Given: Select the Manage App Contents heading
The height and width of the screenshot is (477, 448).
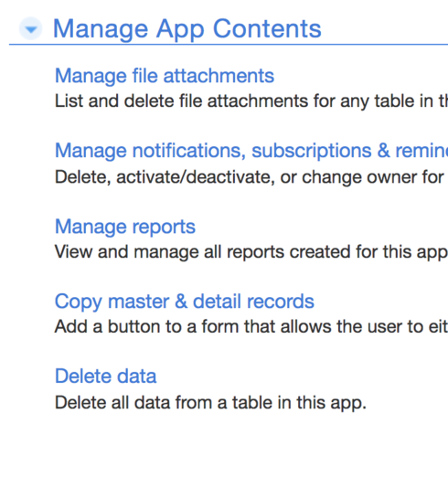Looking at the screenshot, I should (x=187, y=29).
